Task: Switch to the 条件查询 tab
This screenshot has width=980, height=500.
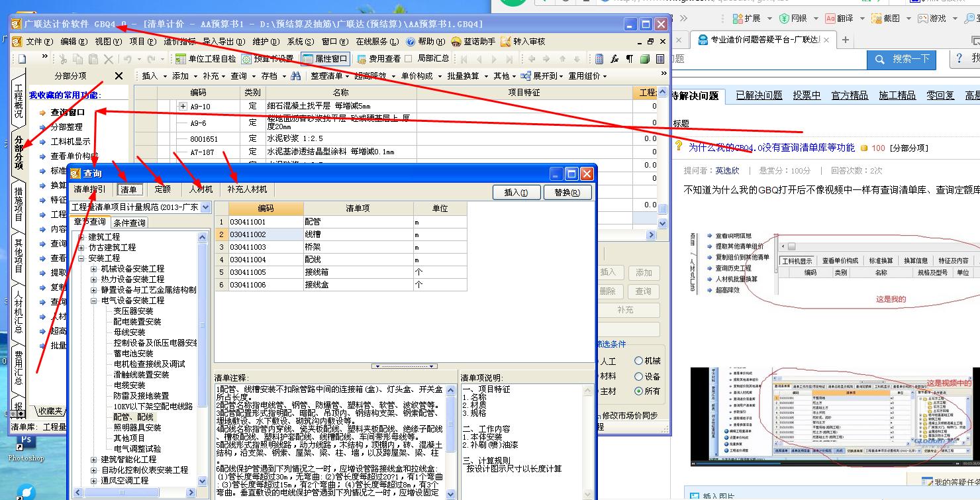Action: click(129, 223)
